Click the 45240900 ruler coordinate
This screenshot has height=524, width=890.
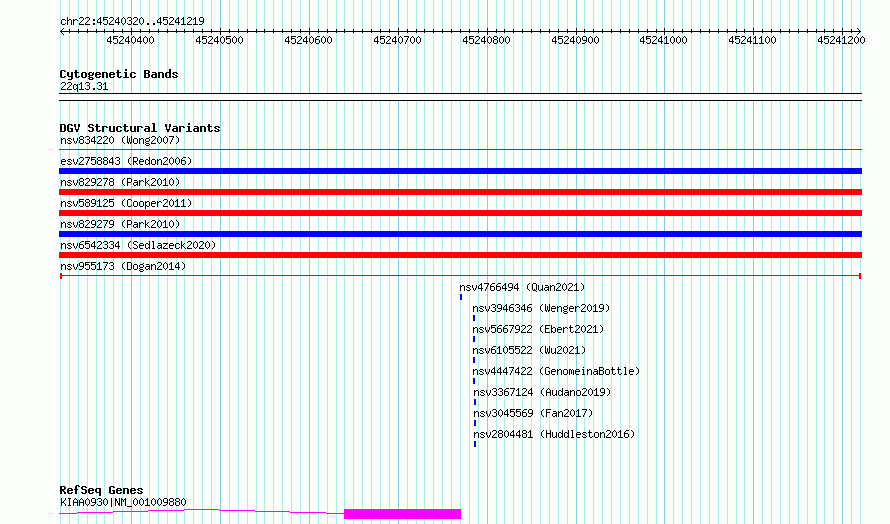(575, 40)
